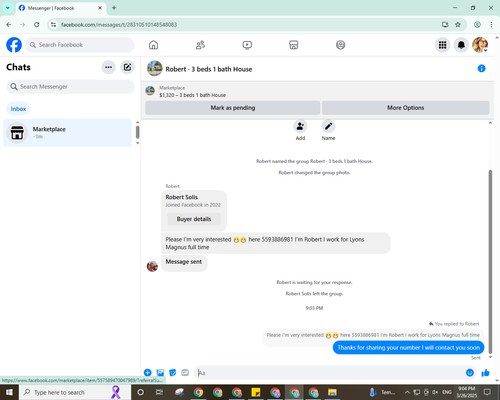The width and height of the screenshot is (500, 400).
Task: Open the notifications bell icon
Action: (x=461, y=45)
